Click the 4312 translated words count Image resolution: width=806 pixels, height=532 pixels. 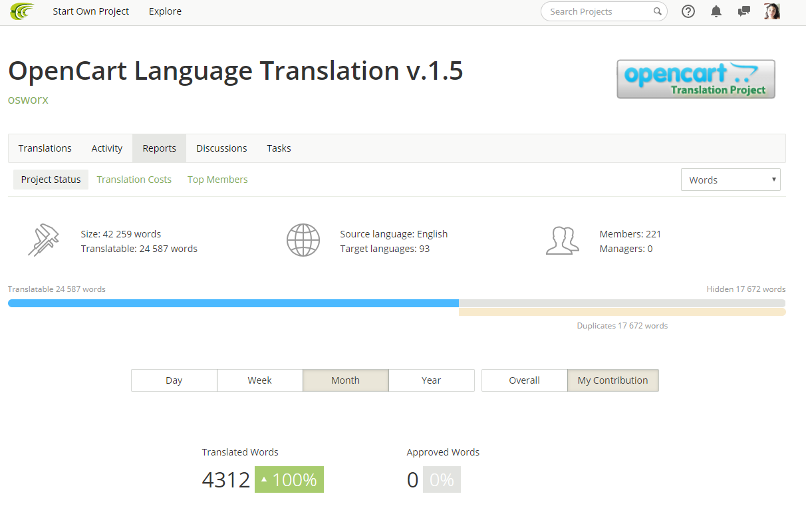click(226, 479)
